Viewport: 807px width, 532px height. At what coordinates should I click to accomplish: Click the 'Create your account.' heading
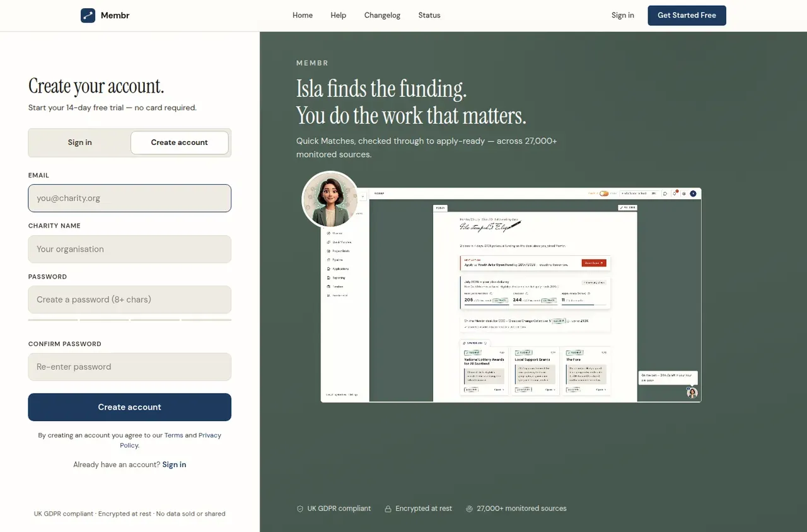coord(96,86)
